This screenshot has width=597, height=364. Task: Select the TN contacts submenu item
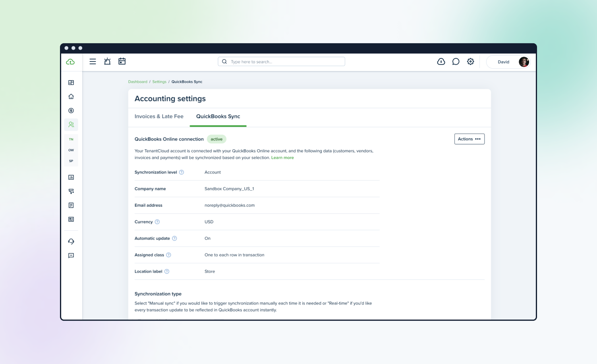click(71, 139)
